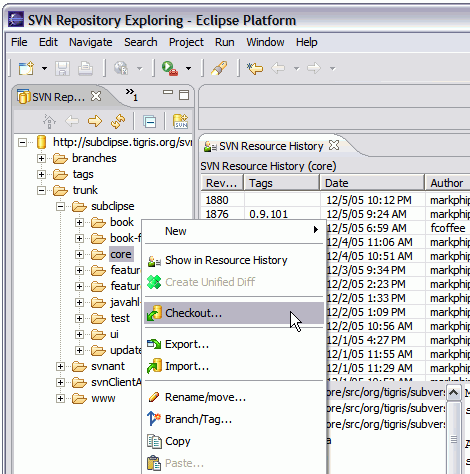Select the test folder in tree
470x474 pixels.
pos(120,318)
